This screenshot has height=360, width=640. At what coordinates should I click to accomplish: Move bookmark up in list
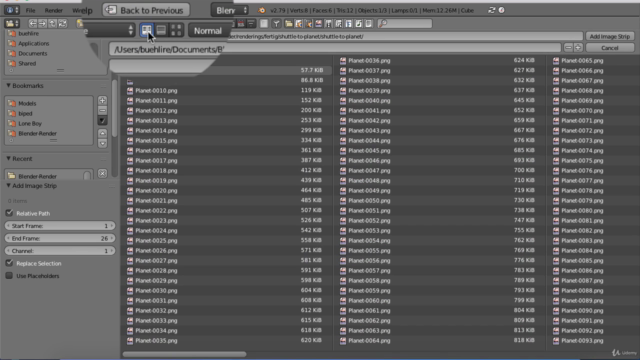[102, 133]
